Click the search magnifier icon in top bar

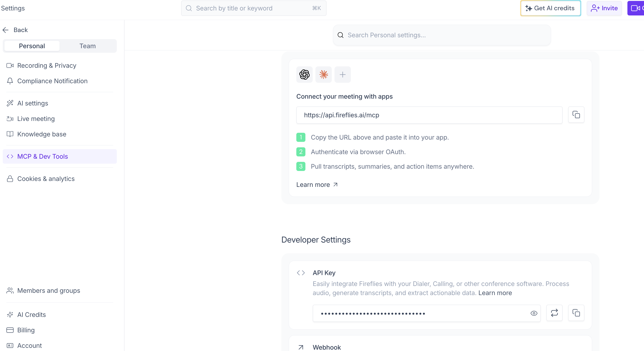click(189, 8)
